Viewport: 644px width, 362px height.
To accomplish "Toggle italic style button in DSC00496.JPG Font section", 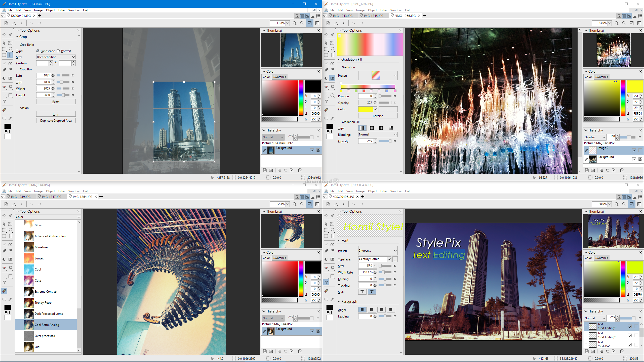I will (x=372, y=292).
